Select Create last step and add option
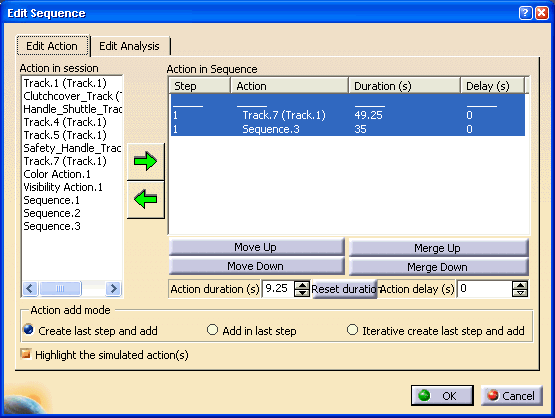Viewport: 555px width, 418px height. tap(28, 330)
